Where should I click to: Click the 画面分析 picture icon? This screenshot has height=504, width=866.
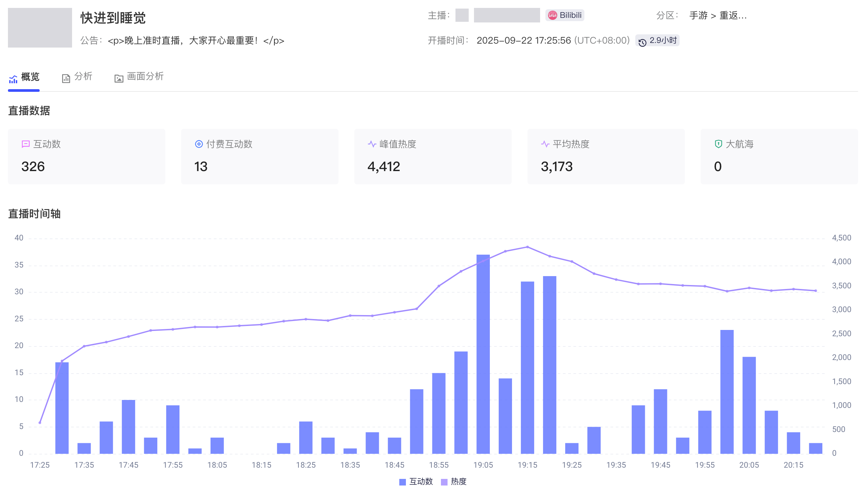119,79
